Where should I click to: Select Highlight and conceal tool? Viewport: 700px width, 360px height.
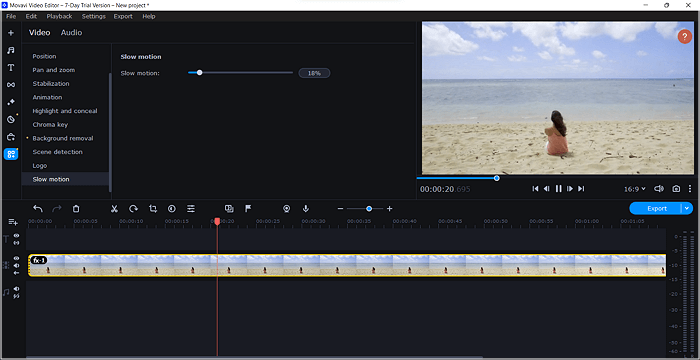[65, 111]
